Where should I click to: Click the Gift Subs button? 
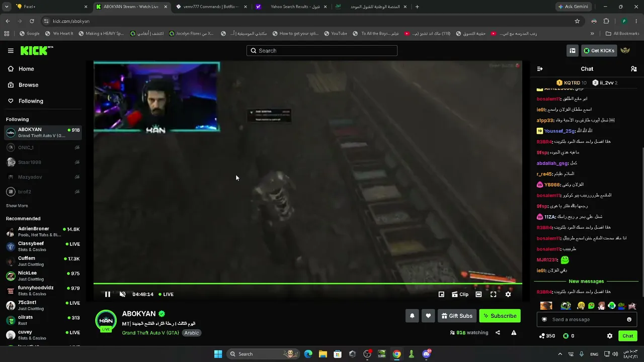point(457,316)
